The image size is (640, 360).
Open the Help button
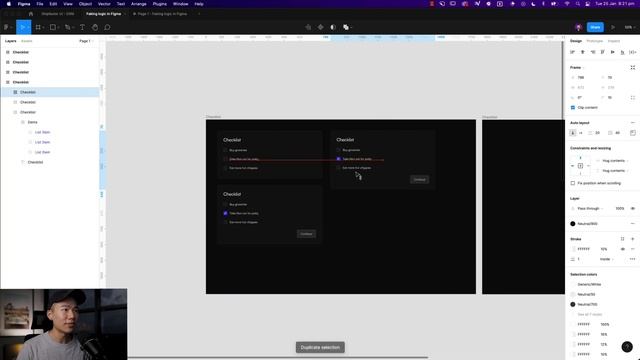pyautogui.click(x=627, y=347)
